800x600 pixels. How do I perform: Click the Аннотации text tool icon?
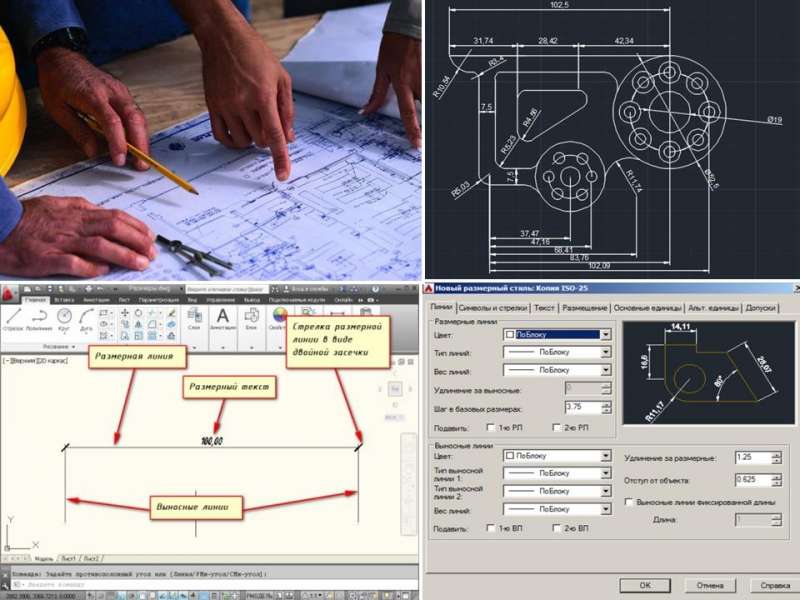[223, 316]
